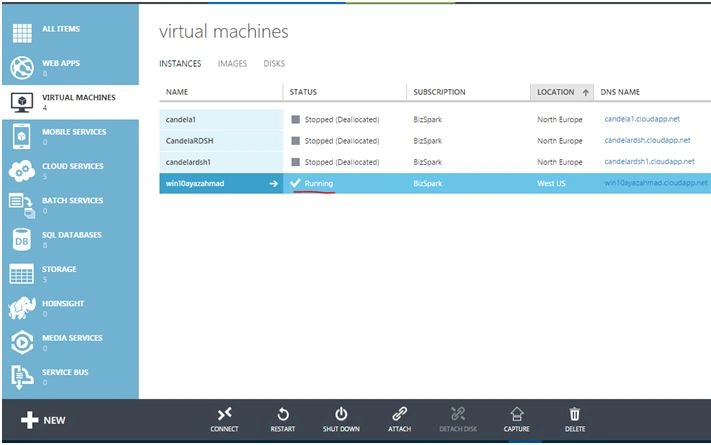The height and width of the screenshot is (445, 711).
Task: Click candela1 'North Europe' location cell
Action: (560, 119)
